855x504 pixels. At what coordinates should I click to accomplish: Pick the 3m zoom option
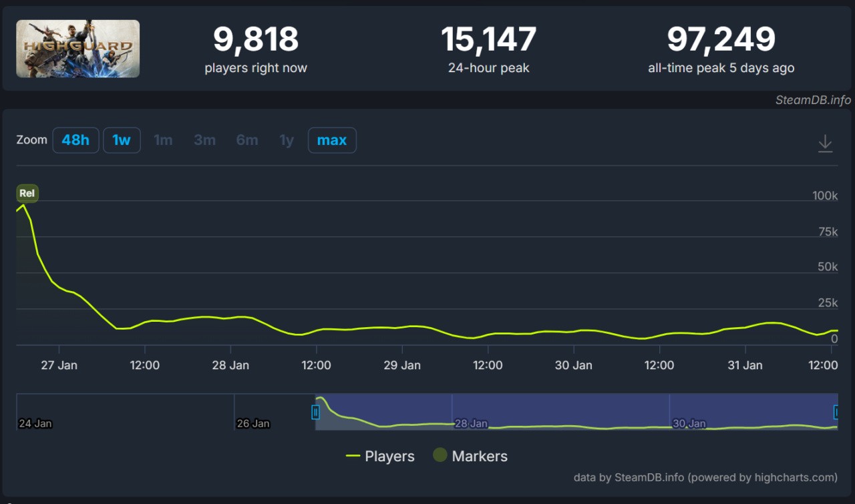(204, 140)
